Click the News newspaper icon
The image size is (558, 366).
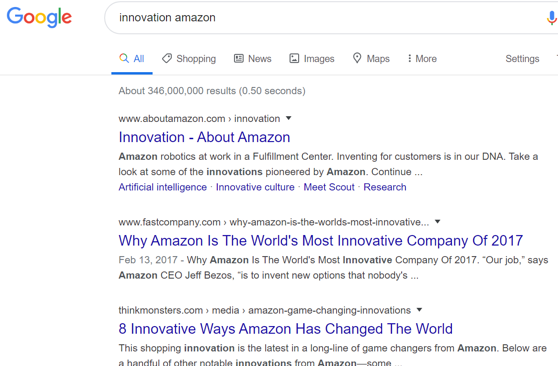pos(238,58)
